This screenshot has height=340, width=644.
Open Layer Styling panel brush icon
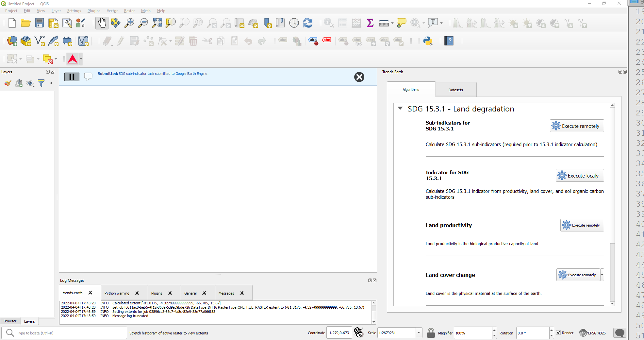click(x=8, y=83)
